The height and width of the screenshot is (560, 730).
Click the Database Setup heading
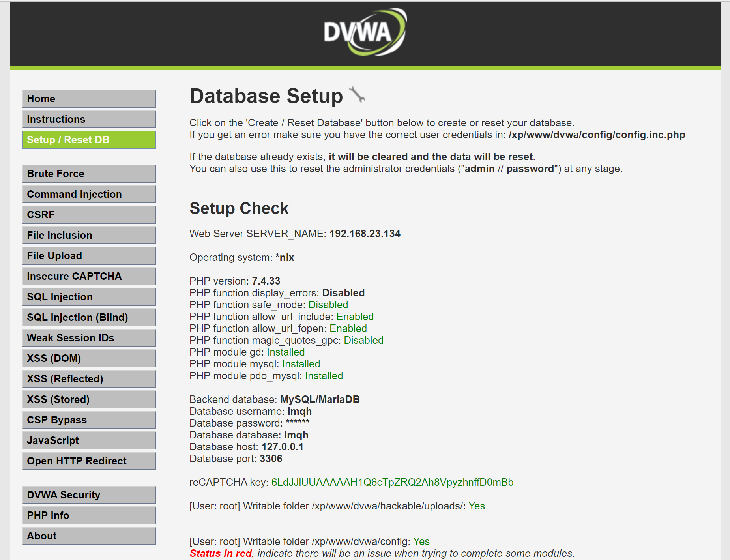(x=266, y=96)
